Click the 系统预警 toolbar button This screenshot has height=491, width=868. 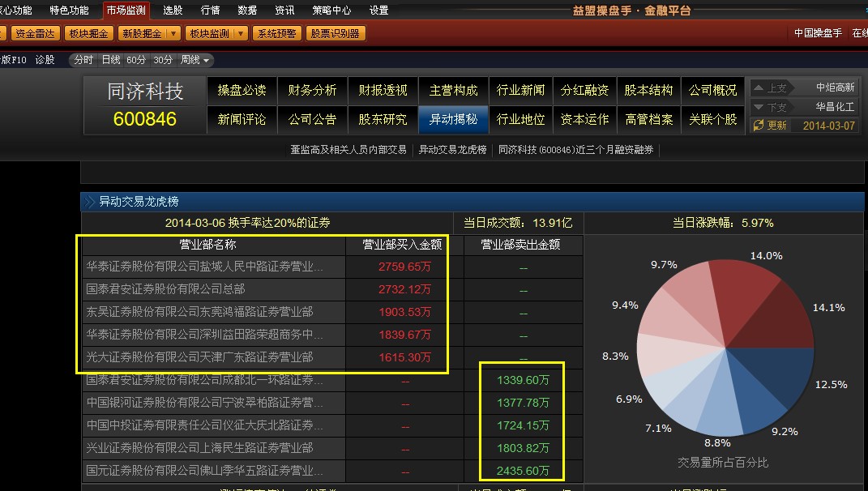(x=277, y=34)
